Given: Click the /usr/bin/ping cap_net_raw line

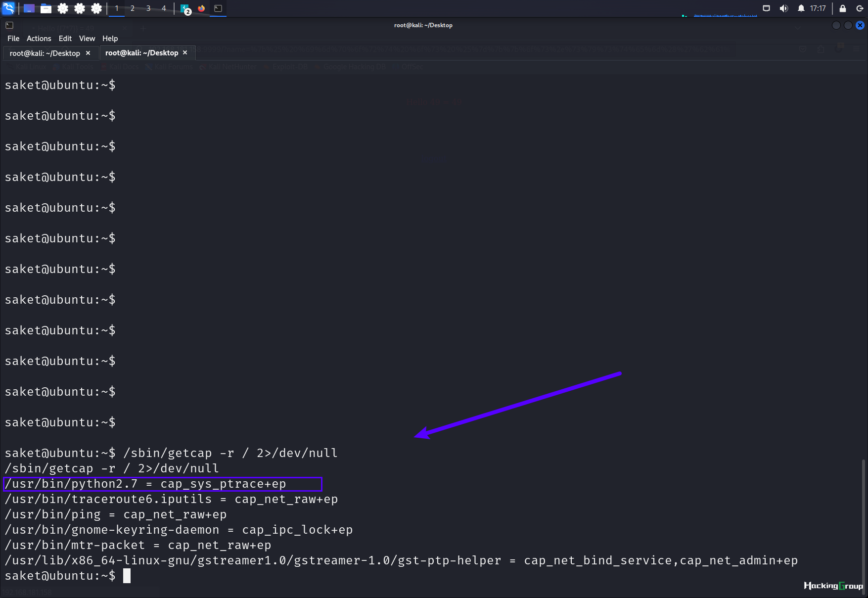Looking at the screenshot, I should 116,514.
